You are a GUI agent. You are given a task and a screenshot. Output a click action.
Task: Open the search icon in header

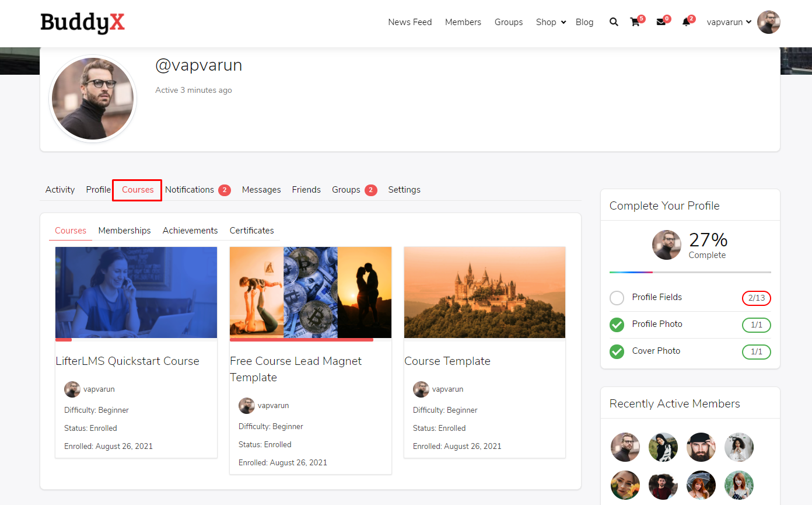click(614, 22)
